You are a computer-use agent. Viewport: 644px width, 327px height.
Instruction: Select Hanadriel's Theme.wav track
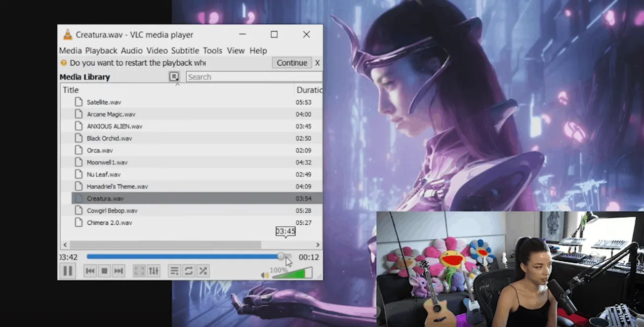(x=118, y=187)
